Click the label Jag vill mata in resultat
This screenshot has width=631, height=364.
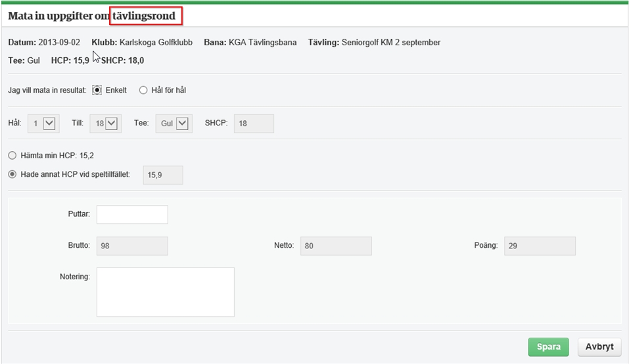tap(47, 90)
